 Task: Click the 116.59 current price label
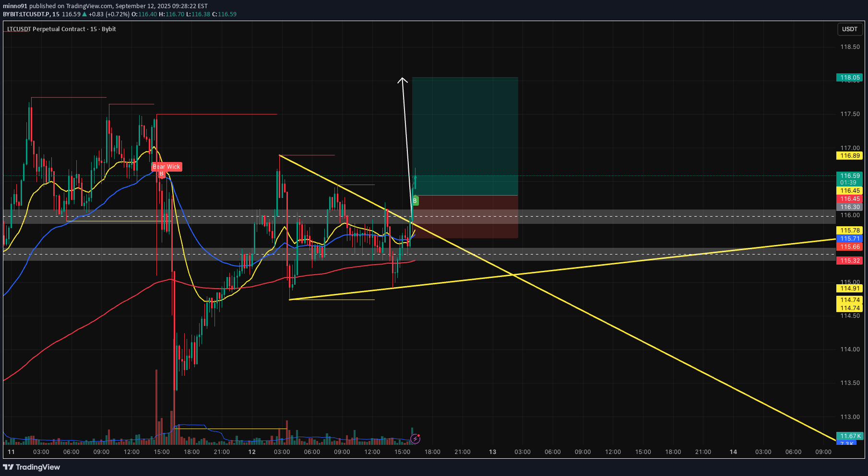[849, 176]
